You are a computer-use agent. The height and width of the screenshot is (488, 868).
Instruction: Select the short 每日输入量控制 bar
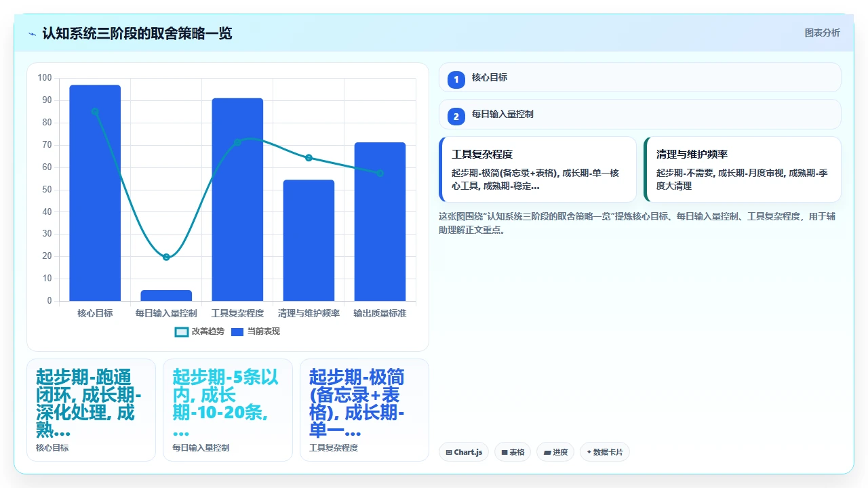click(x=166, y=296)
